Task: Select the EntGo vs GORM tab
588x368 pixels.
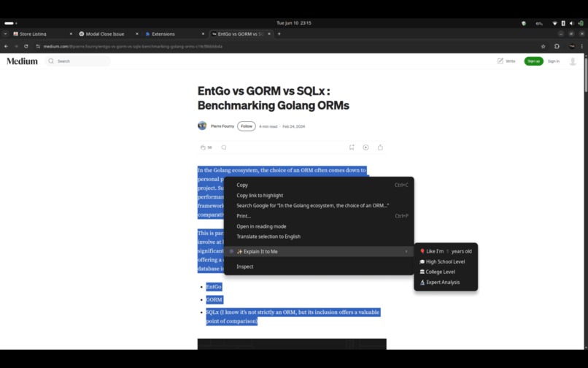Action: pos(241,34)
